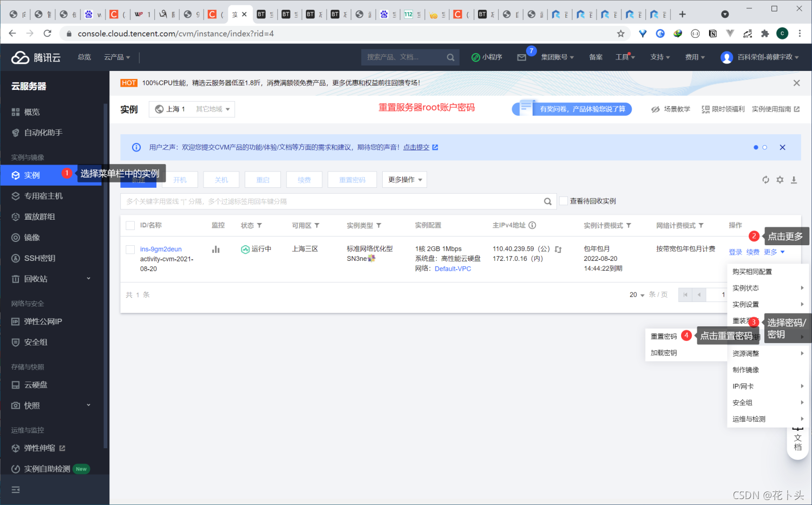This screenshot has width=812, height=505.
Task: Refresh the instance list
Action: point(765,179)
